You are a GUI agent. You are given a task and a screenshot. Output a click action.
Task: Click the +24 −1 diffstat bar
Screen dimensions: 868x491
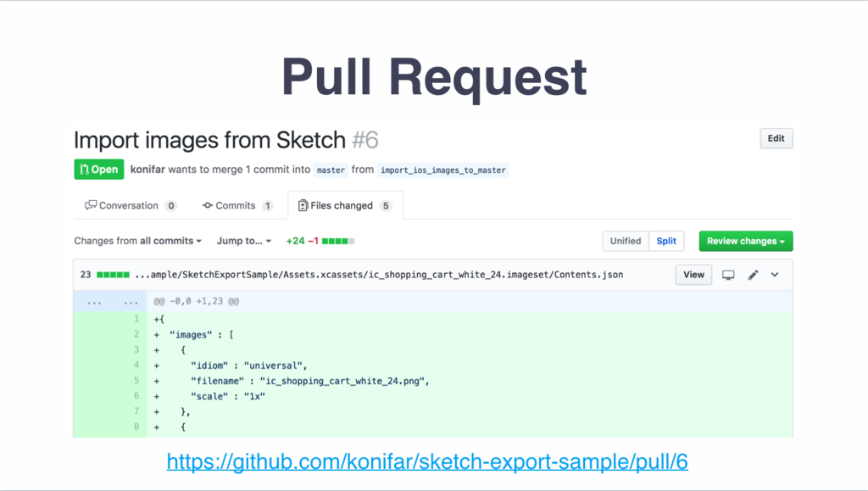point(320,241)
